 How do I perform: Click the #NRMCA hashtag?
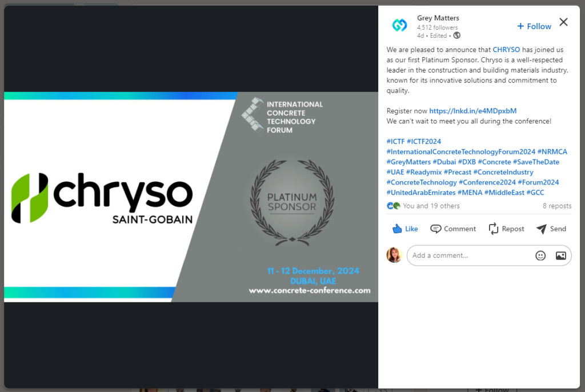552,151
